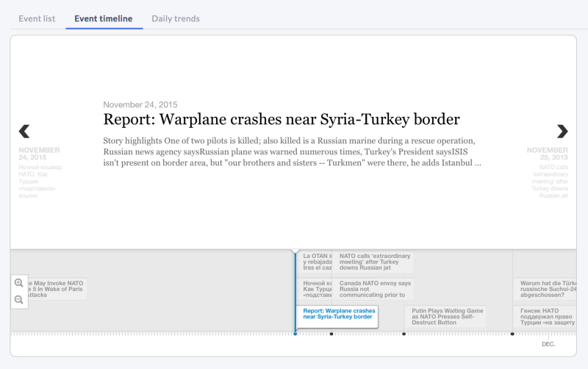Select 'La OTAN' timeline card
Screen dimensions: 588x369
[315, 262]
